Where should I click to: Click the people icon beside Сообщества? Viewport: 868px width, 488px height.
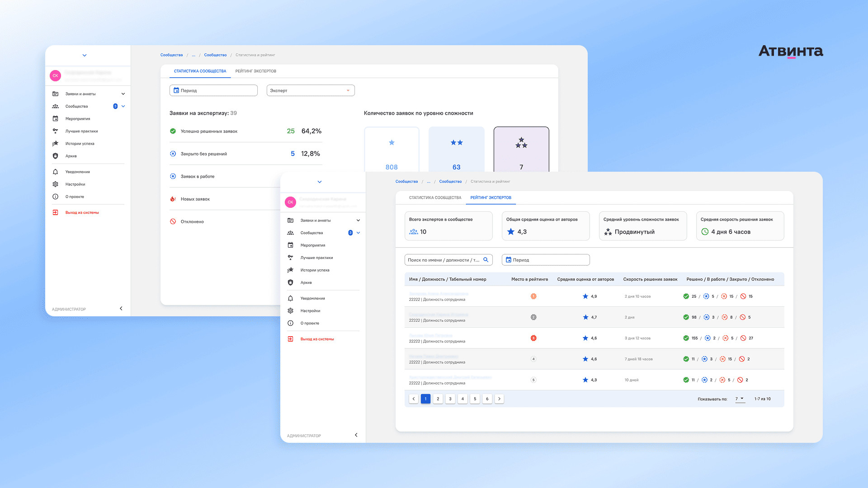click(290, 233)
